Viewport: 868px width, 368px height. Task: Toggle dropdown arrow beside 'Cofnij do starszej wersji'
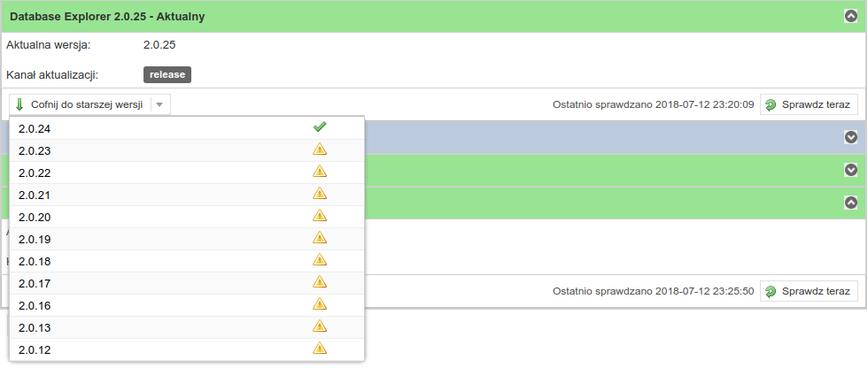point(160,104)
